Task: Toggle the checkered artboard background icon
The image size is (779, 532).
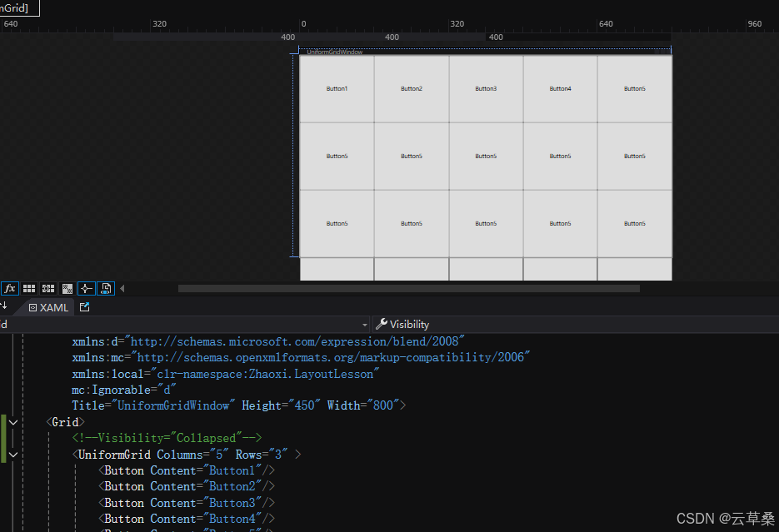Action: (x=67, y=288)
